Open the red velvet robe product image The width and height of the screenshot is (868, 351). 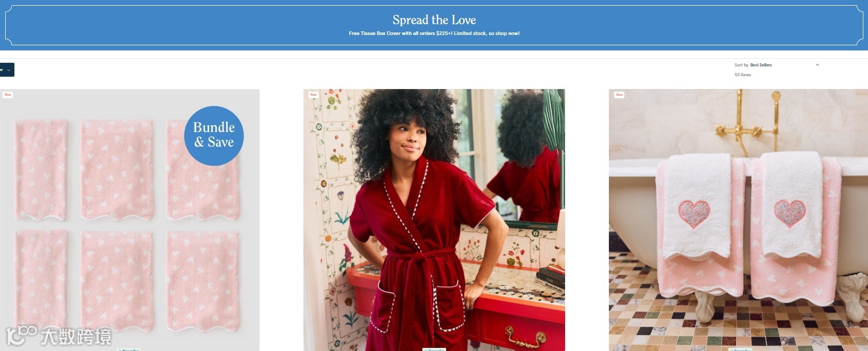tap(434, 220)
